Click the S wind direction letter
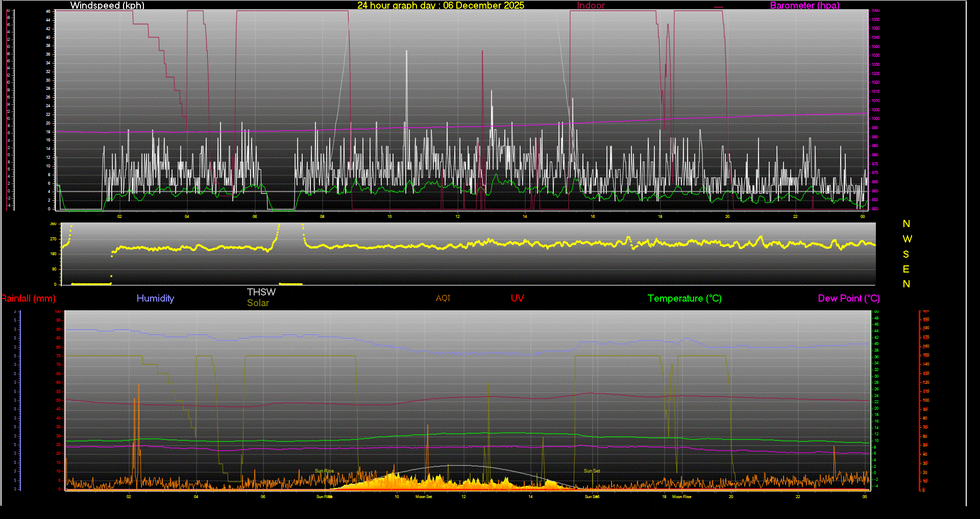Screen dimensions: 980x519 pos(906,254)
